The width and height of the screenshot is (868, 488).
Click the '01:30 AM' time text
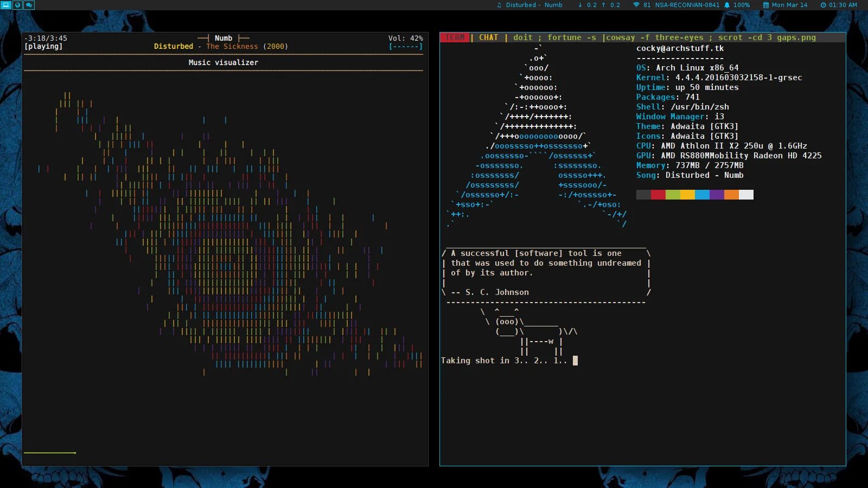[843, 5]
